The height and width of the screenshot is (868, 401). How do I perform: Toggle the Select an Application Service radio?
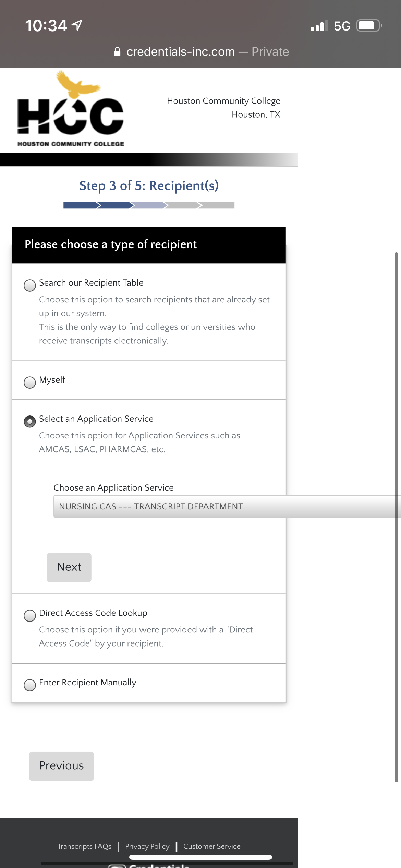pos(30,421)
